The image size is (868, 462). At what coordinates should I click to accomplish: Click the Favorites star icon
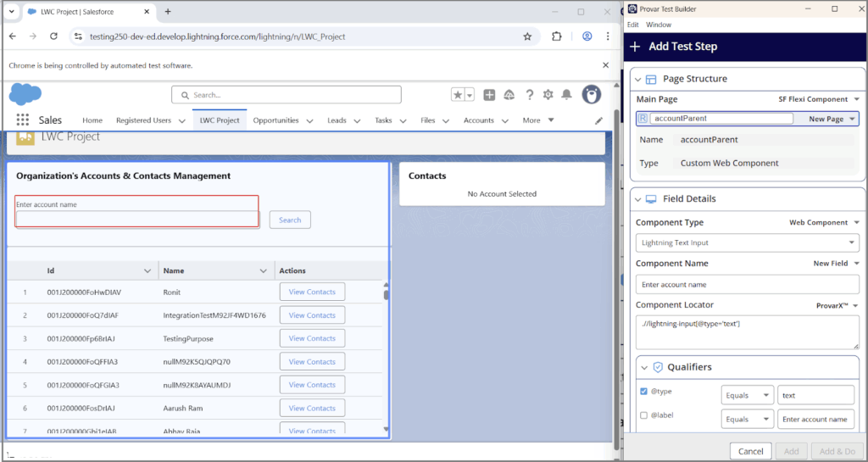click(x=458, y=95)
